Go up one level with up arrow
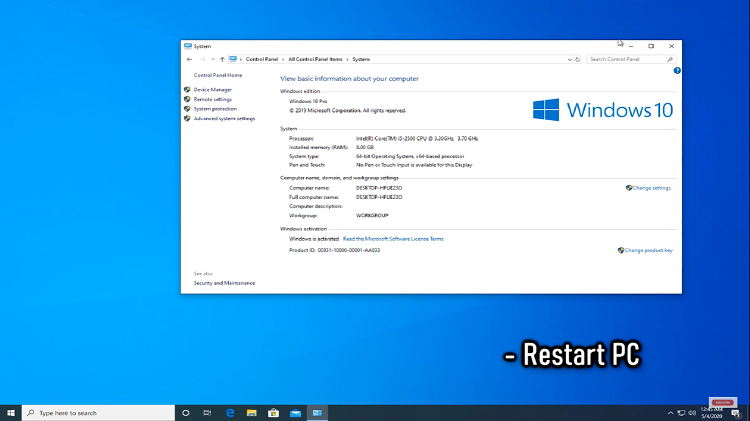The height and width of the screenshot is (421, 750). pos(221,59)
